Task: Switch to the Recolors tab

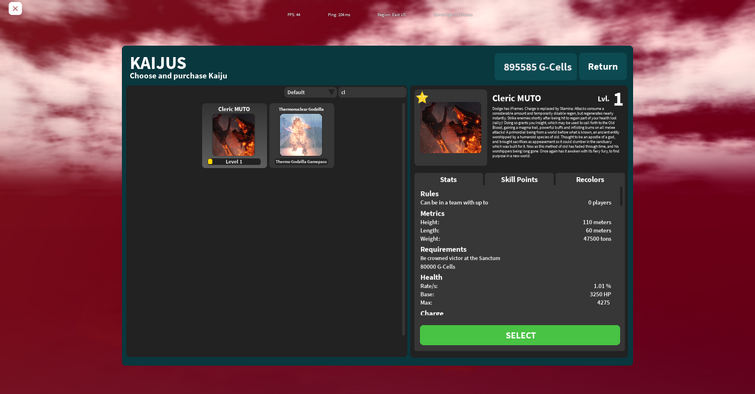Action: 590,179
